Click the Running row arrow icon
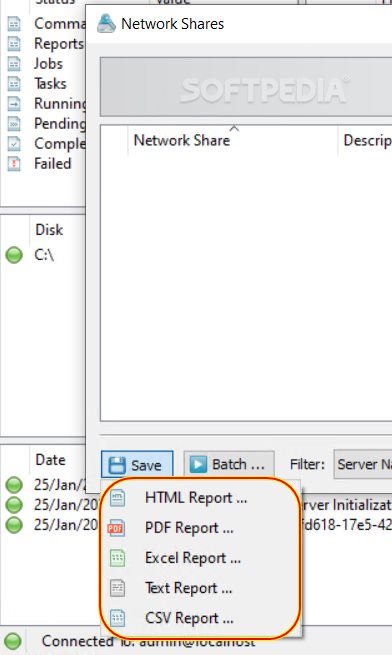 [x=14, y=103]
